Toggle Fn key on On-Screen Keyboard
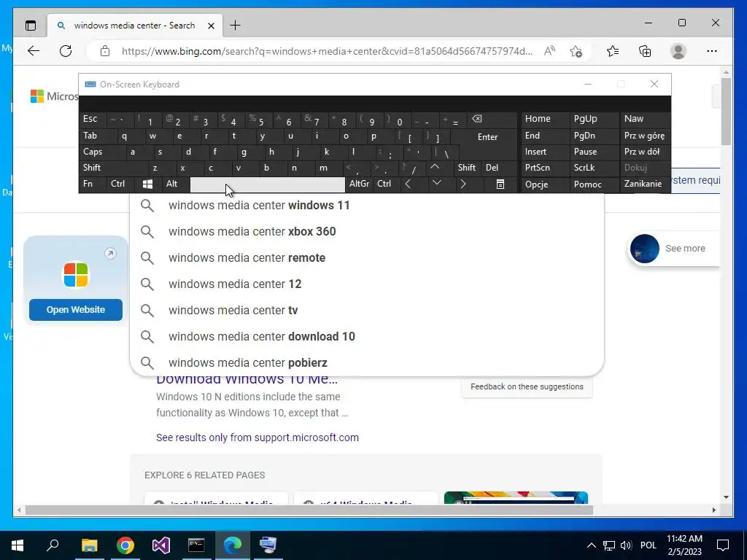This screenshot has width=747, height=560. coord(93,184)
